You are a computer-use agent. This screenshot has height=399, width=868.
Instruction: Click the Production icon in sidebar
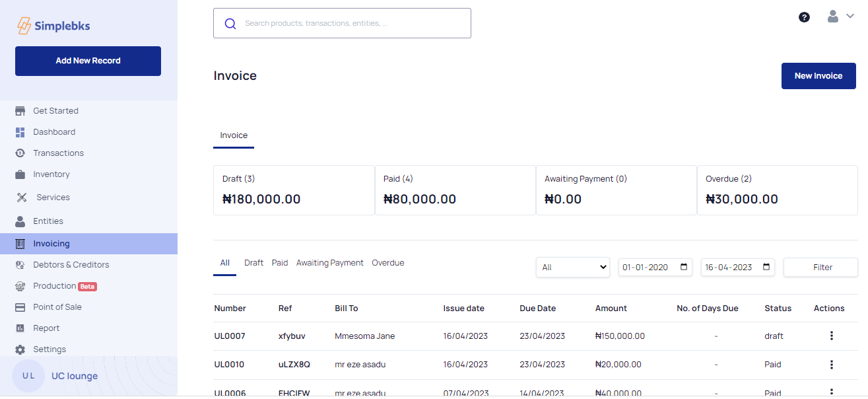pyautogui.click(x=20, y=286)
